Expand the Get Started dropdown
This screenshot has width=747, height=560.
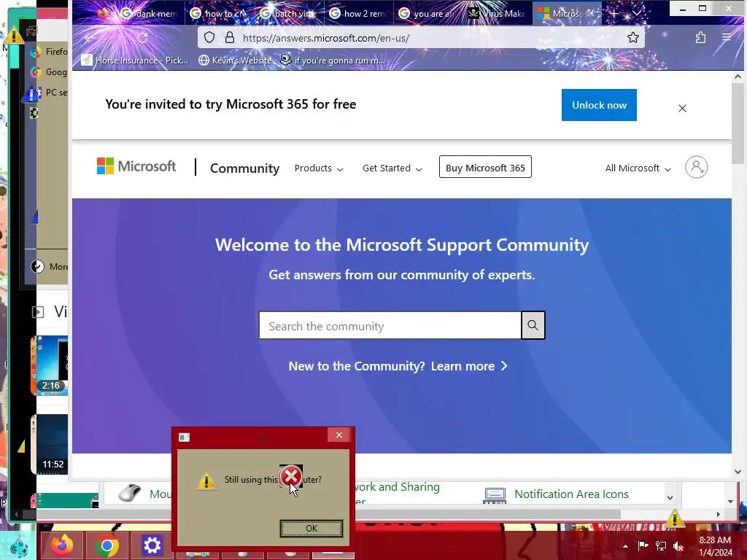tap(392, 168)
